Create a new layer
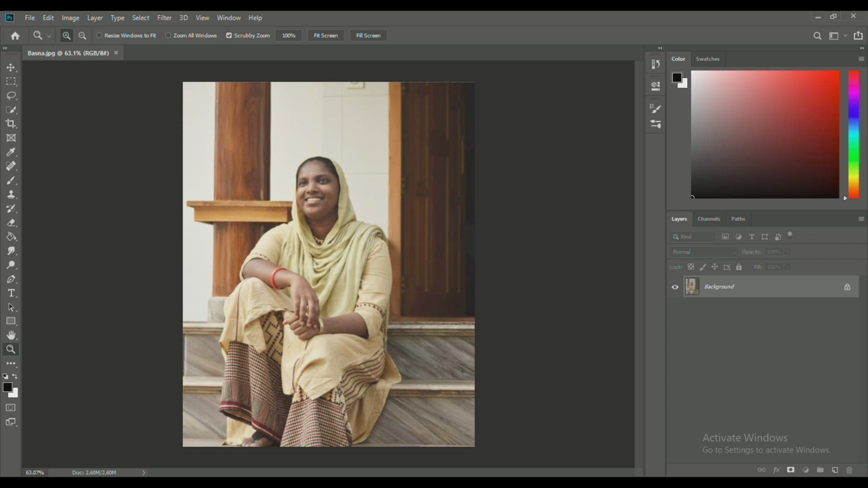The width and height of the screenshot is (868, 488). click(835, 470)
